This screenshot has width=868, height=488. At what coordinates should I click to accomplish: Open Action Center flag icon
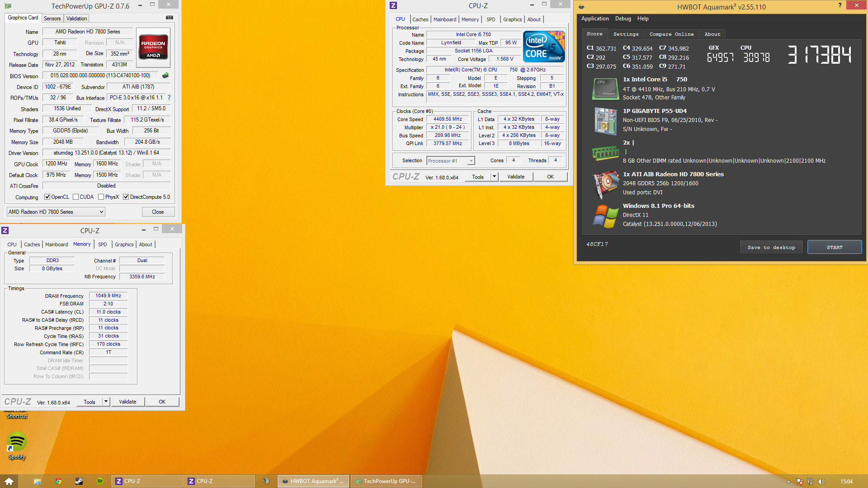[799, 482]
